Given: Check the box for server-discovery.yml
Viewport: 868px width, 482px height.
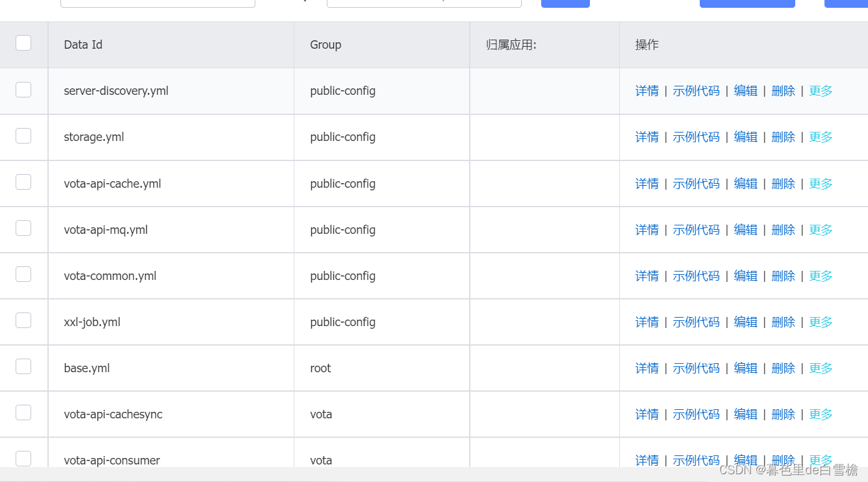Looking at the screenshot, I should [23, 90].
